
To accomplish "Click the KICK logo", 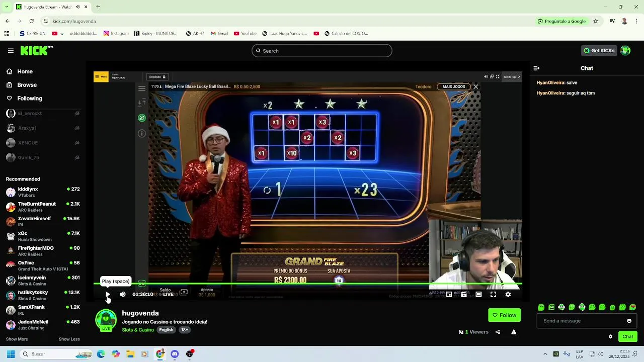I will [37, 50].
